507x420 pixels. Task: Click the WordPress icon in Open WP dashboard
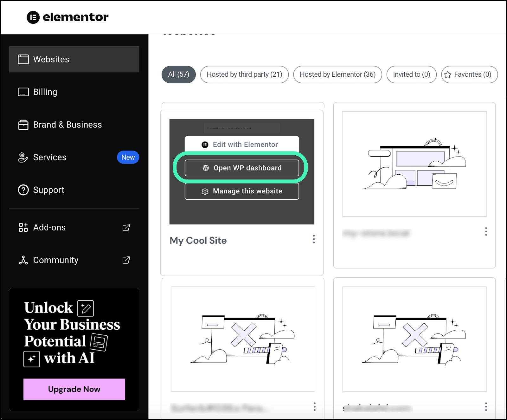(206, 168)
